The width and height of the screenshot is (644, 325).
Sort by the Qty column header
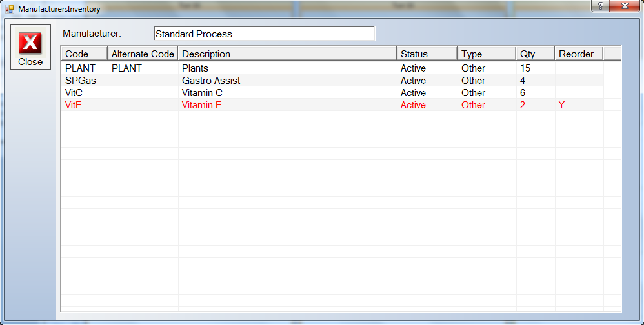click(535, 54)
